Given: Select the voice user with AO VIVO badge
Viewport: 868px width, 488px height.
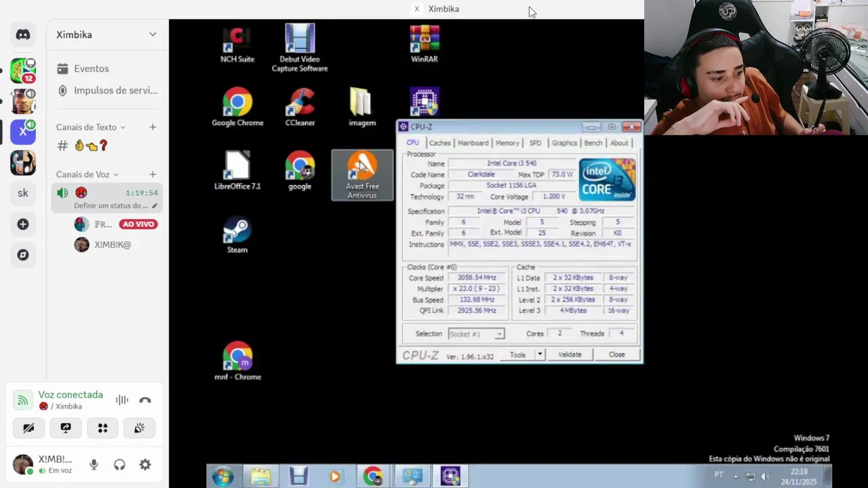Looking at the screenshot, I should pos(116,224).
